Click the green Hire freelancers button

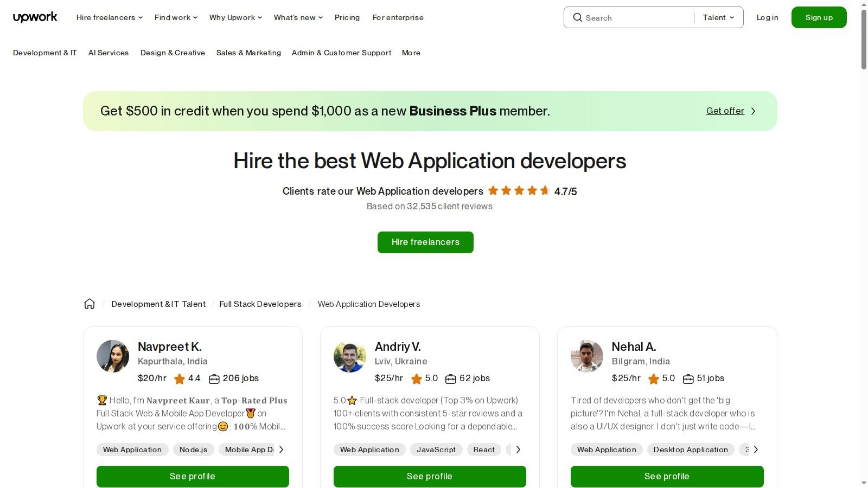[x=425, y=242]
